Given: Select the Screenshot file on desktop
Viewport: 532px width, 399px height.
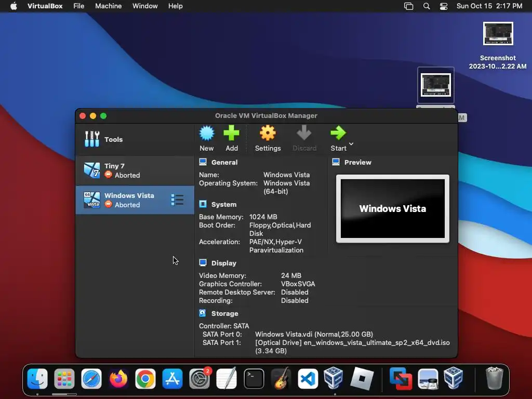Looking at the screenshot, I should (x=498, y=46).
